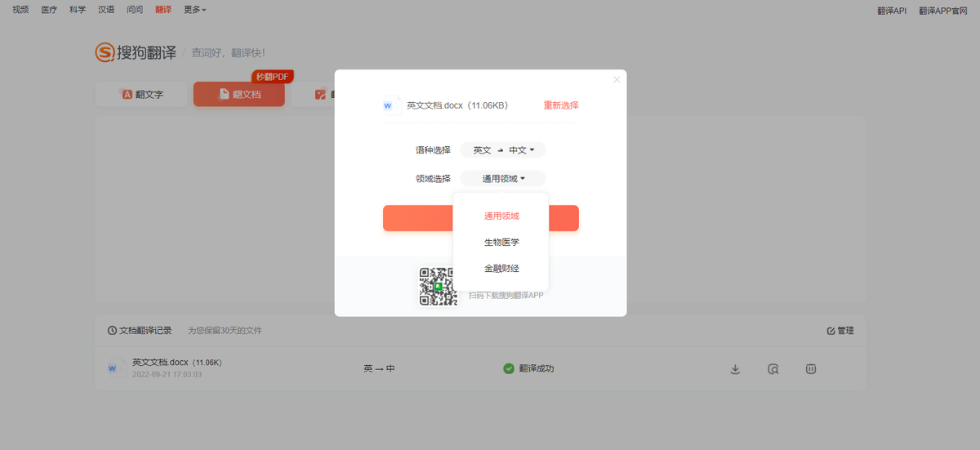Switch to 翻文字 tab
This screenshot has height=450, width=980.
point(143,95)
